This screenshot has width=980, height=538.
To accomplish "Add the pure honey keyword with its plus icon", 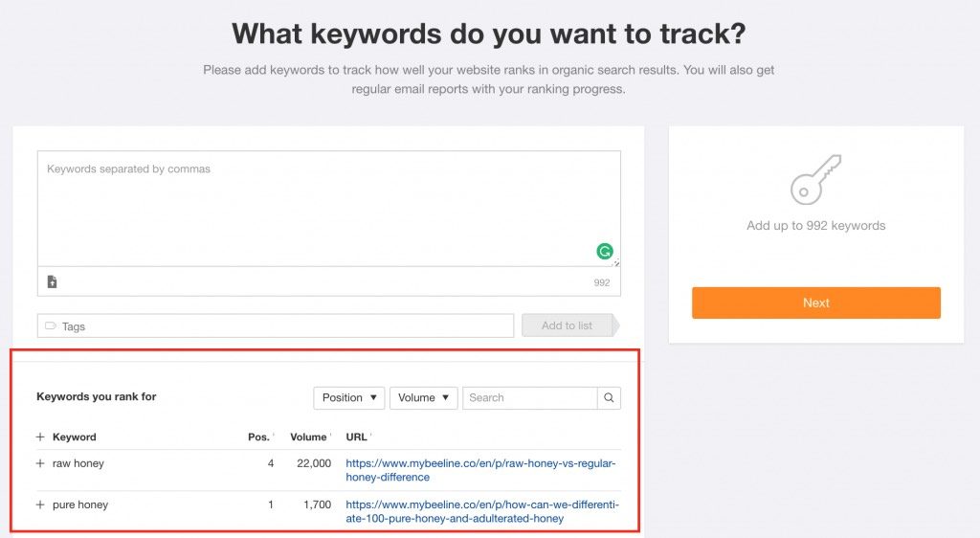I will [40, 504].
